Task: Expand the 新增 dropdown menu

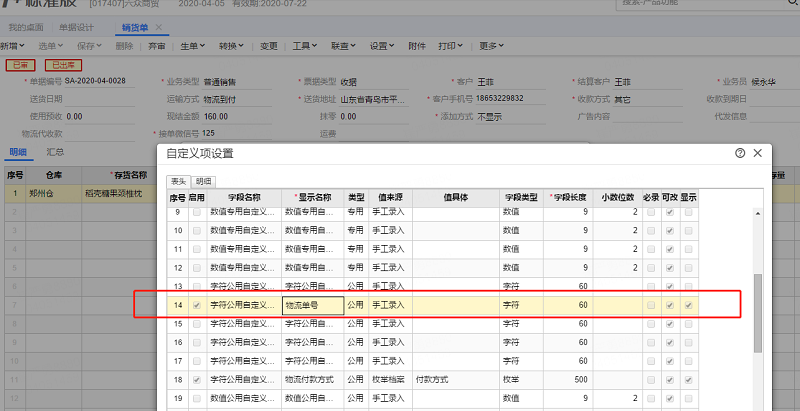Action: [x=12, y=46]
